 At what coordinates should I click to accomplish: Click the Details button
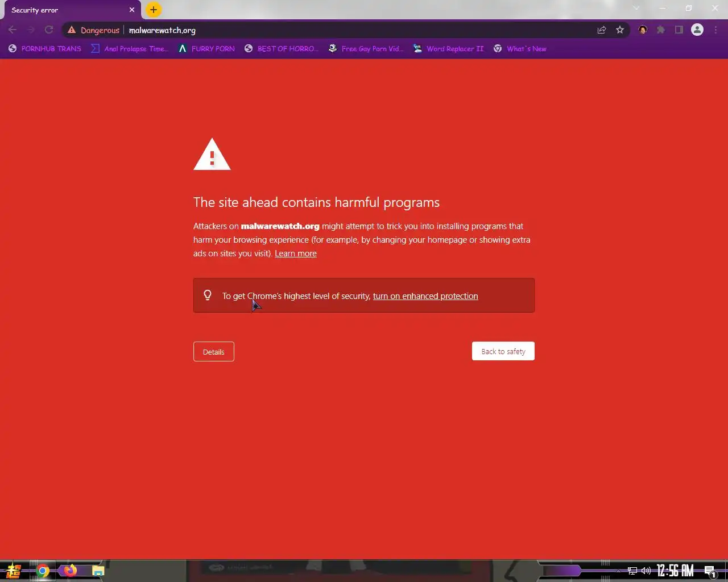tap(214, 352)
